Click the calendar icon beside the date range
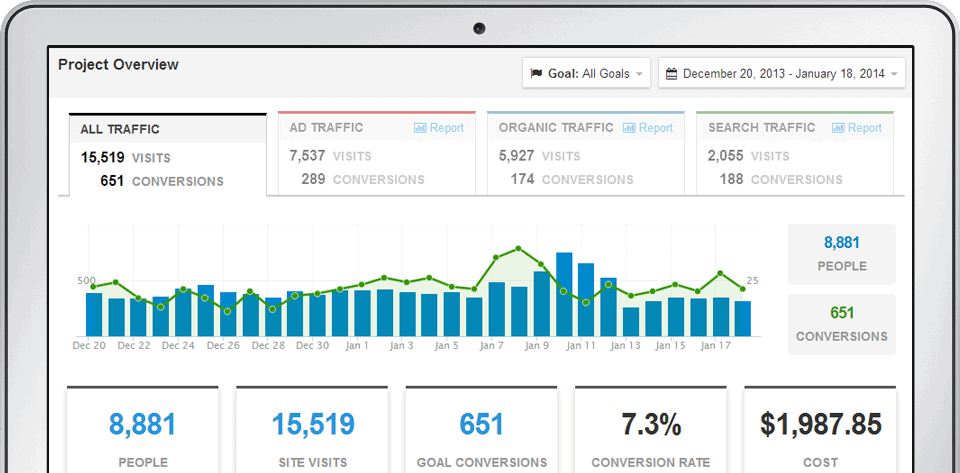Viewport: 960px width, 473px height. click(672, 74)
